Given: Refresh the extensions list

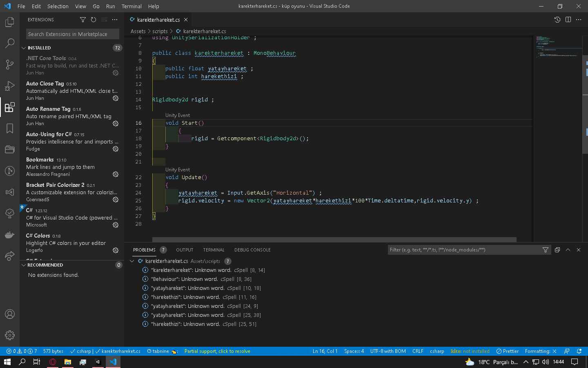Looking at the screenshot, I should 94,20.
